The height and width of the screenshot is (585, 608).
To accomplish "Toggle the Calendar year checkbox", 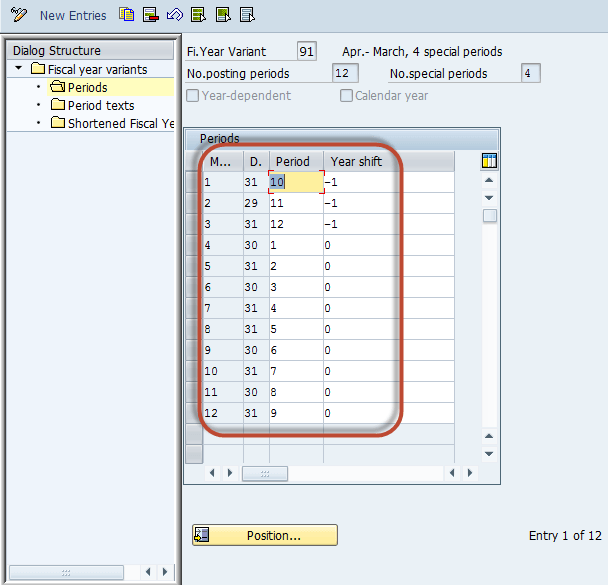I will [x=346, y=96].
